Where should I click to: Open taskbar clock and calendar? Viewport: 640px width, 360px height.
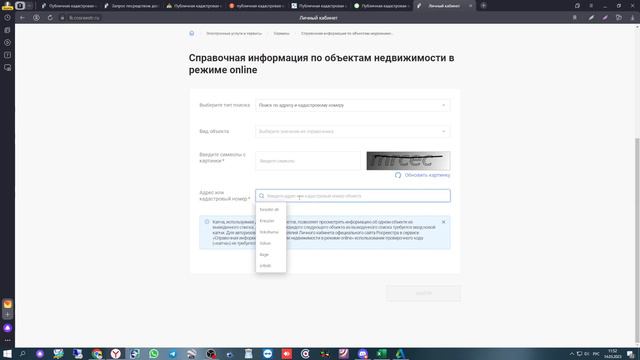point(613,353)
